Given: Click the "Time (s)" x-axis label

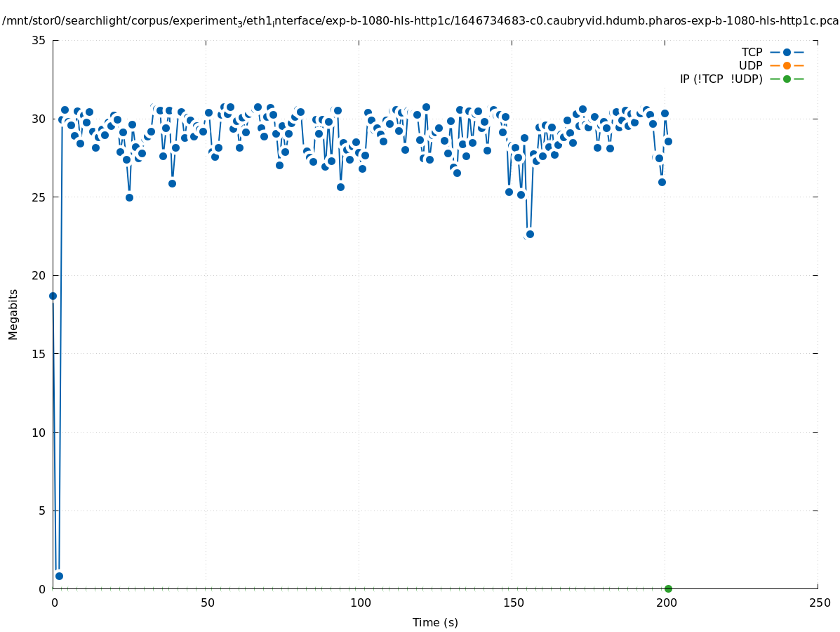Looking at the screenshot, I should click(x=435, y=622).
